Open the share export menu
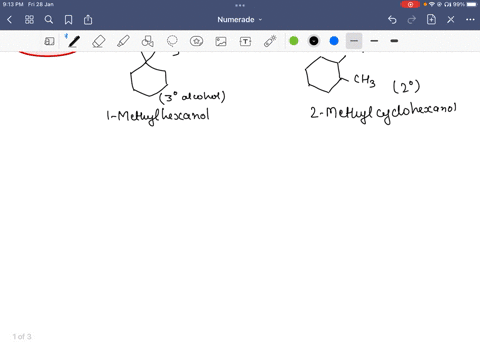 88,20
